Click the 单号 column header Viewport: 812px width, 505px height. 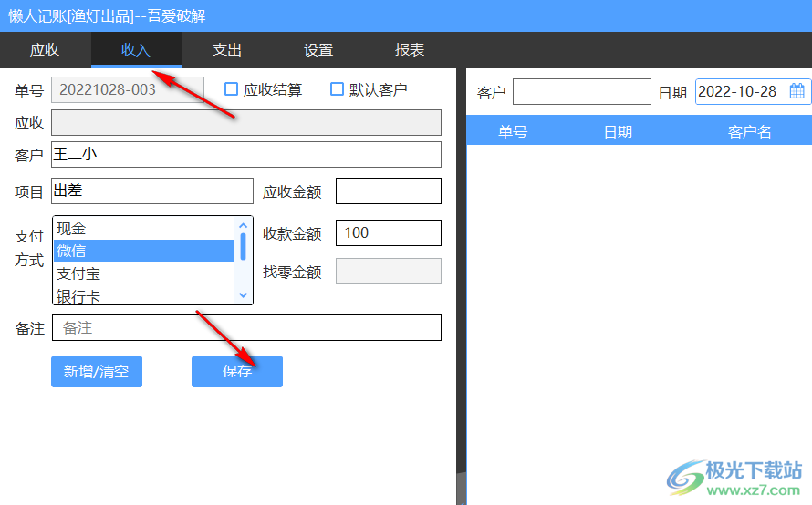[513, 132]
